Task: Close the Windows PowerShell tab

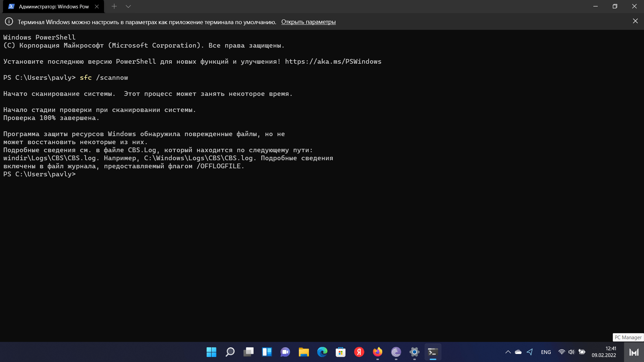Action: (x=97, y=6)
